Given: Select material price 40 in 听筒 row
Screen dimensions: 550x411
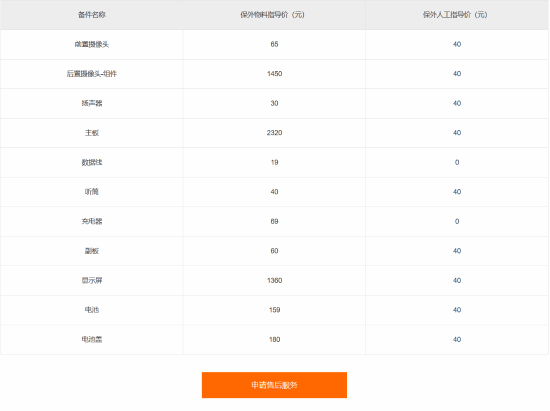Looking at the screenshot, I should [274, 192].
